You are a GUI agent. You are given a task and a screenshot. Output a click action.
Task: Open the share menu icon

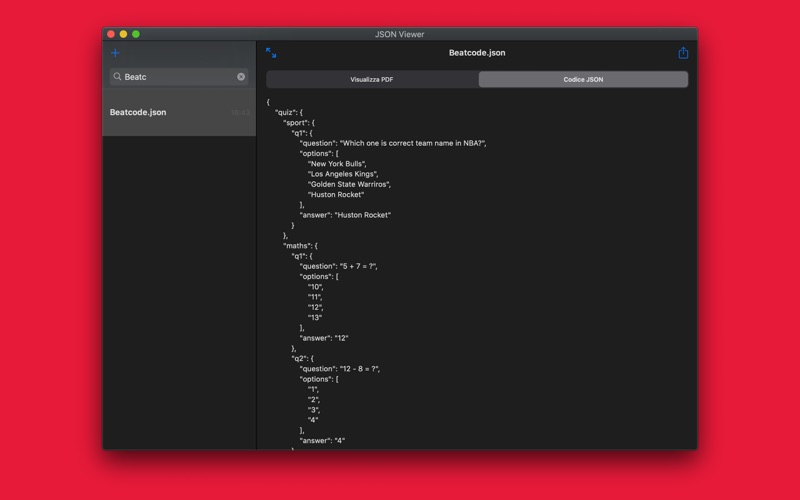coord(683,53)
